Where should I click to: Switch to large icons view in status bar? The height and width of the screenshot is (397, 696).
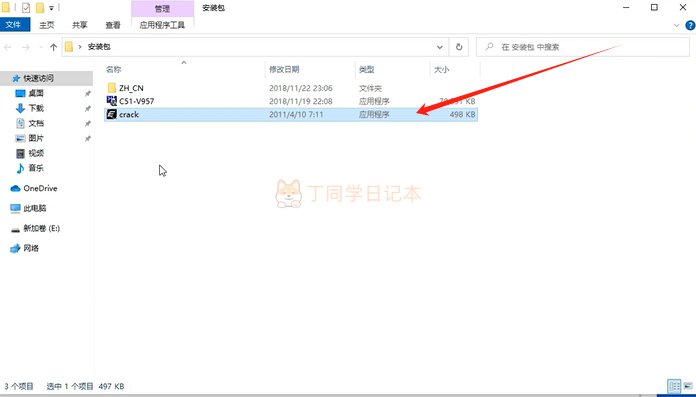click(687, 385)
